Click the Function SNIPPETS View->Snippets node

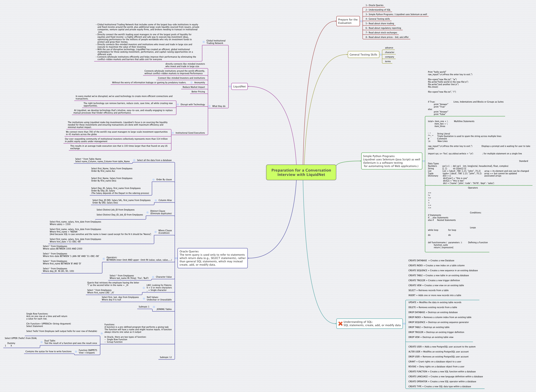[x=88, y=351]
